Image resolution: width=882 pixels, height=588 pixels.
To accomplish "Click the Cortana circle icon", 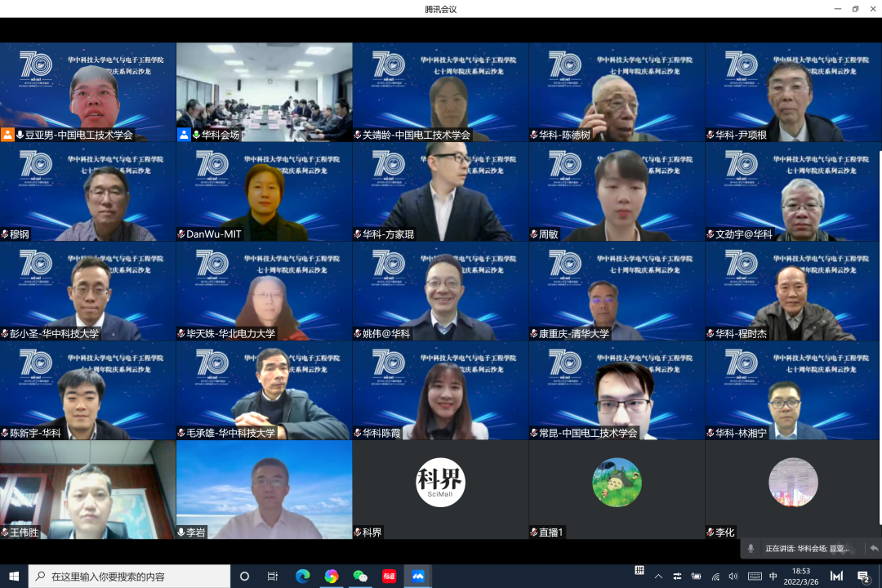I will [x=244, y=577].
